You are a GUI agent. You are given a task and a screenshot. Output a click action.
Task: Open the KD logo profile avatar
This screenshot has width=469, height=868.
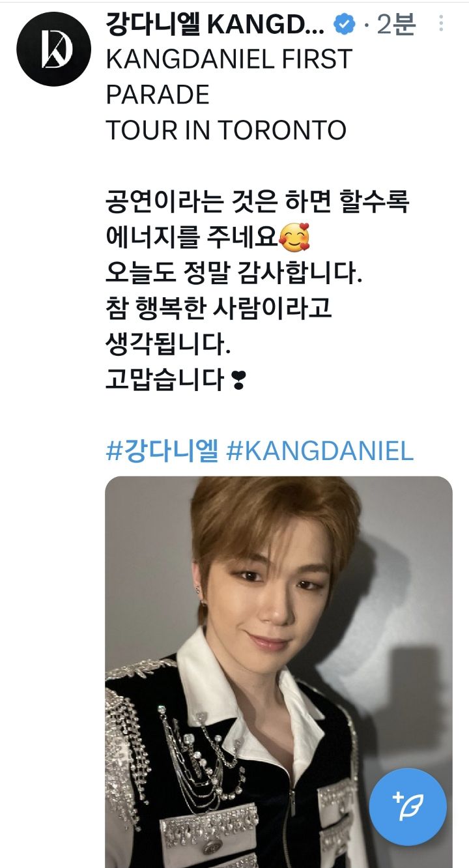pos(53,49)
